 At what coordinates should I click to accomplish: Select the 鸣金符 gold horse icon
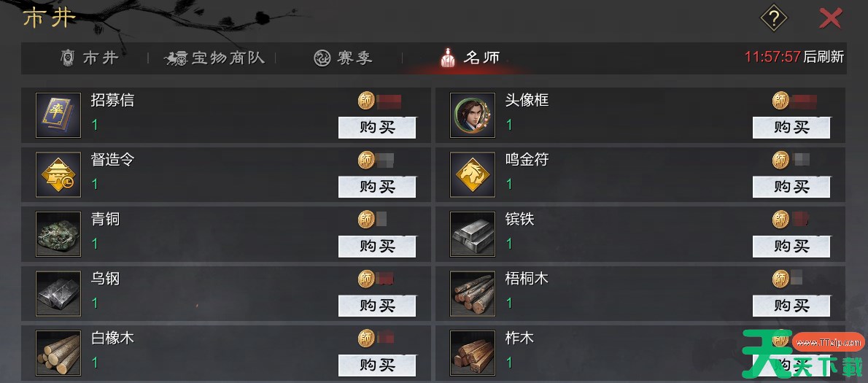(472, 175)
